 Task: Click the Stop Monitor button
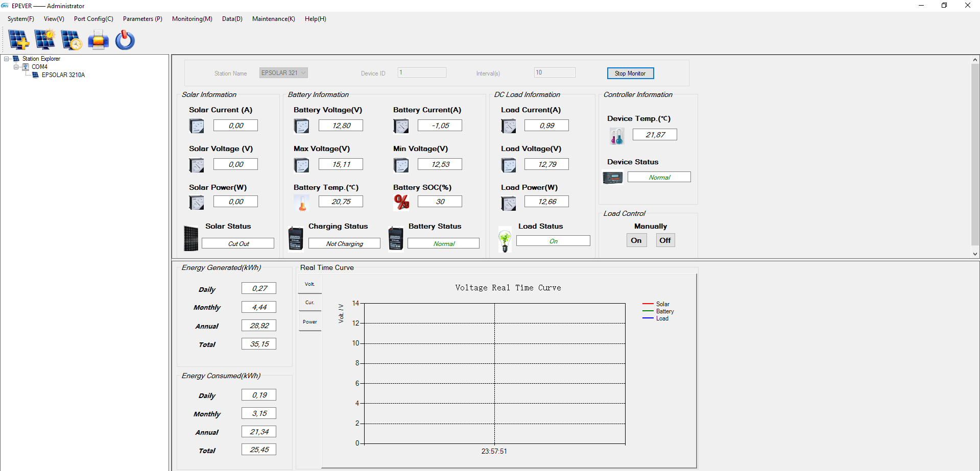[x=630, y=73]
